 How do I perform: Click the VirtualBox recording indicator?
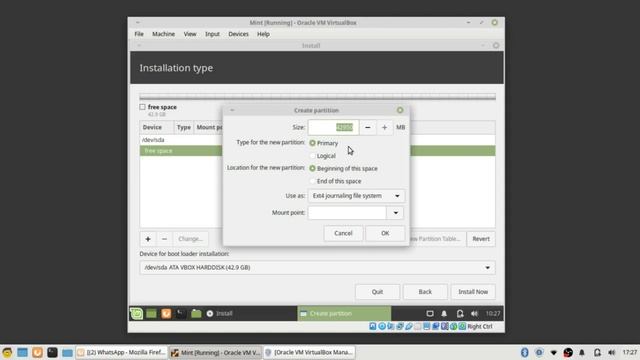(x=436, y=326)
